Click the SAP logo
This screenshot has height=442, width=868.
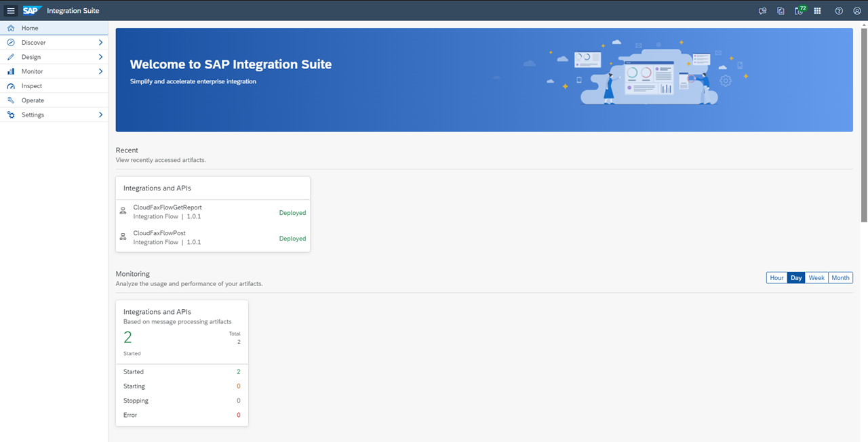(31, 11)
